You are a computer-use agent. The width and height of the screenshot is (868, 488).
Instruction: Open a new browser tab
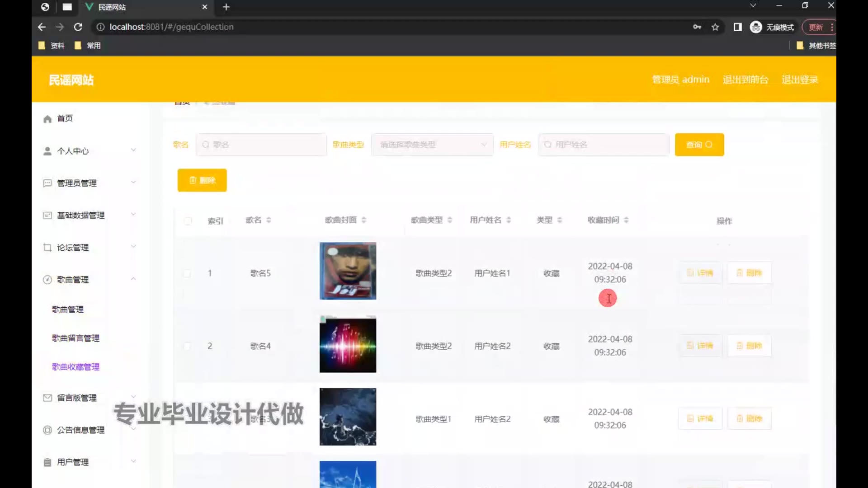click(226, 7)
